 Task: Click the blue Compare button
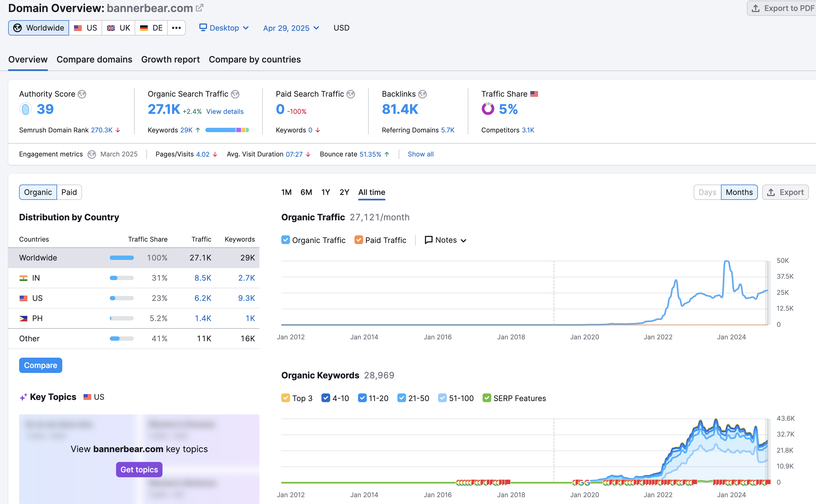coord(41,365)
